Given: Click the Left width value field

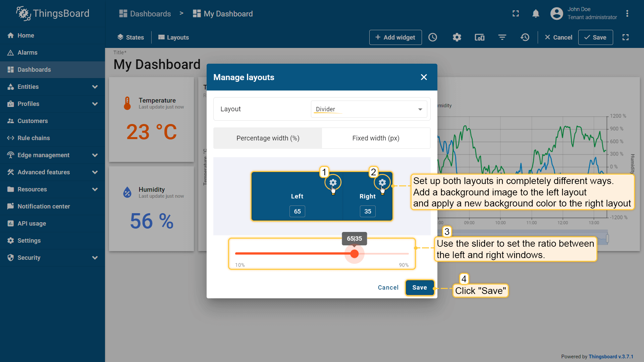Looking at the screenshot, I should (x=297, y=212).
